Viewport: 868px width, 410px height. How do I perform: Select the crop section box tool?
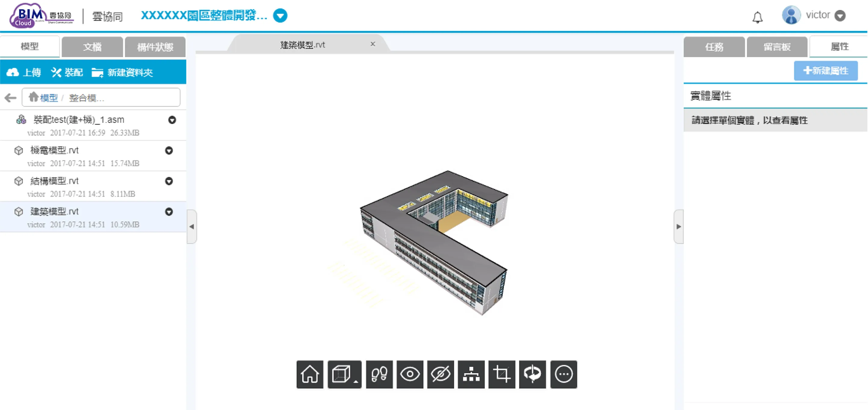click(x=502, y=374)
